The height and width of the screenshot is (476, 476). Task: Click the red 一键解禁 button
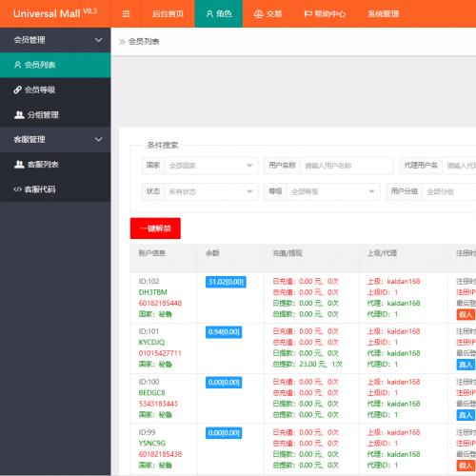(x=155, y=228)
